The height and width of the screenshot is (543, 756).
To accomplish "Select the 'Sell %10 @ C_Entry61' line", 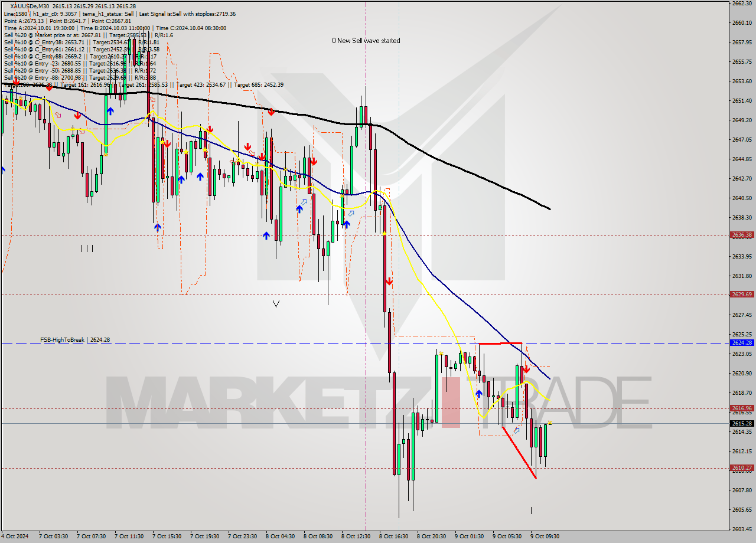I will [x=82, y=49].
